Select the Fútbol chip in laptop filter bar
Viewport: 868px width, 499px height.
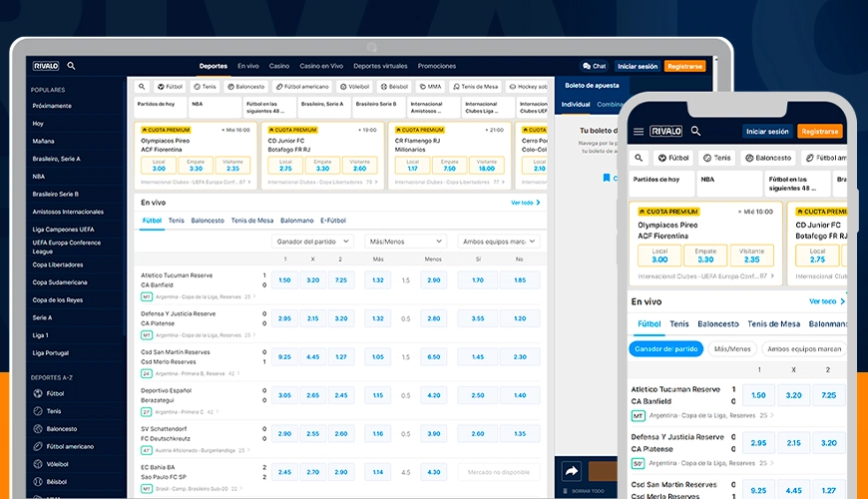point(170,87)
